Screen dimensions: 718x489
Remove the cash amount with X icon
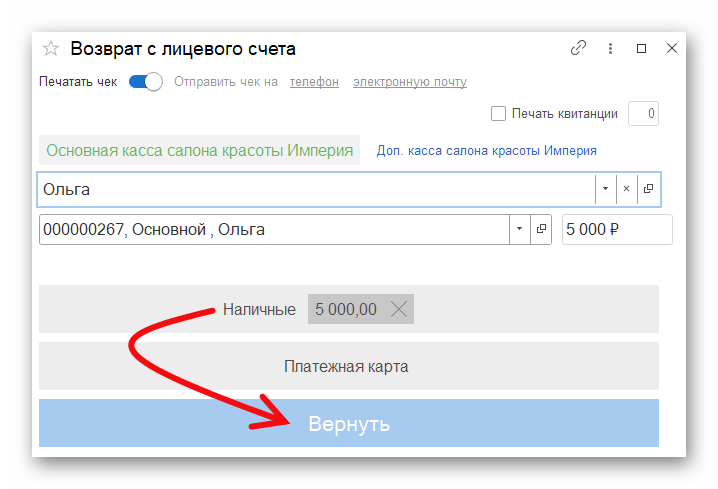pyautogui.click(x=399, y=310)
